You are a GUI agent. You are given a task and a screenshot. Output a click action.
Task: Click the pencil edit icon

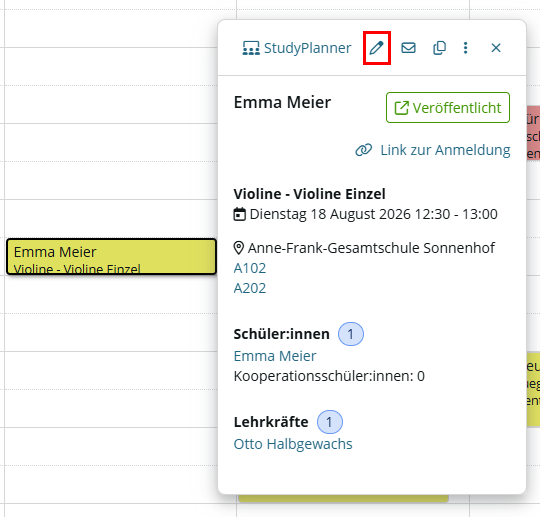click(376, 48)
